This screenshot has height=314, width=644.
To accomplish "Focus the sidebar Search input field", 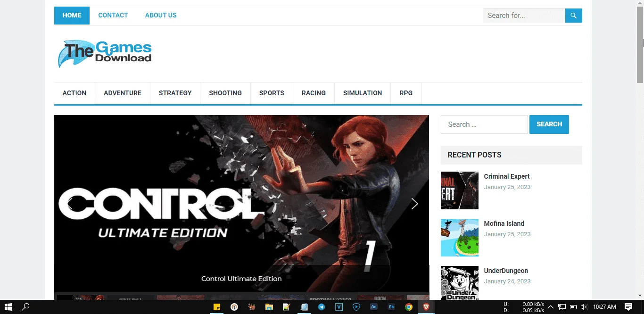I will pos(484,124).
